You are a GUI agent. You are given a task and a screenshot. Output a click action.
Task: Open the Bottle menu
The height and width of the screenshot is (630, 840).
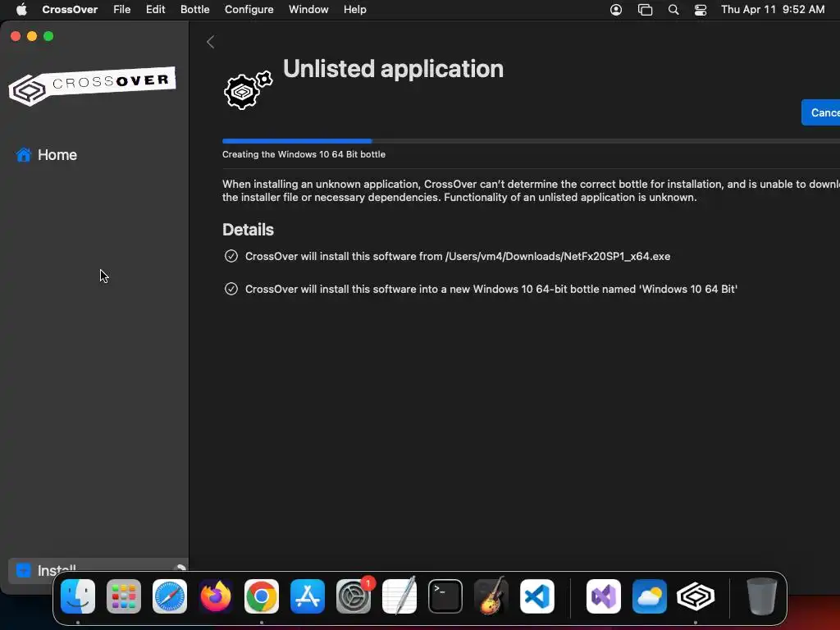(x=195, y=10)
